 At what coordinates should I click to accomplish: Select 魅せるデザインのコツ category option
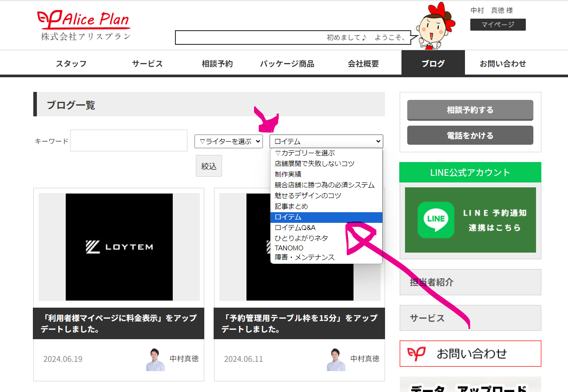point(326,195)
